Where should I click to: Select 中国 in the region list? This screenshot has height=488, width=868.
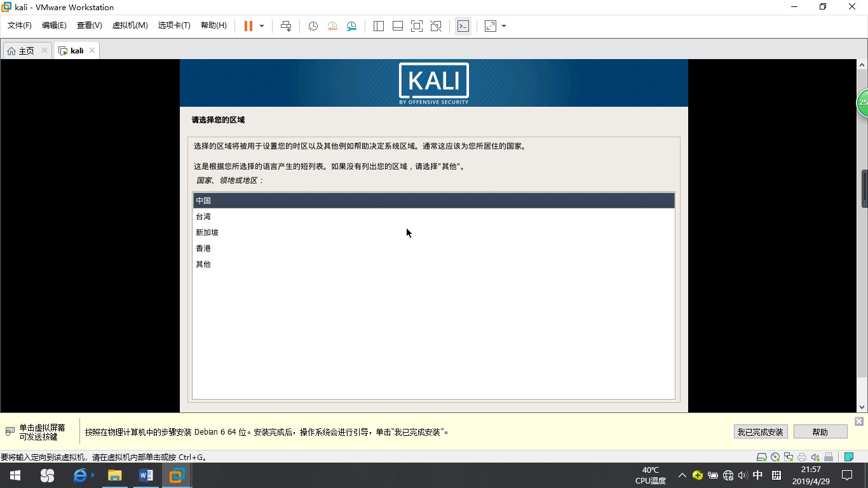pos(433,201)
